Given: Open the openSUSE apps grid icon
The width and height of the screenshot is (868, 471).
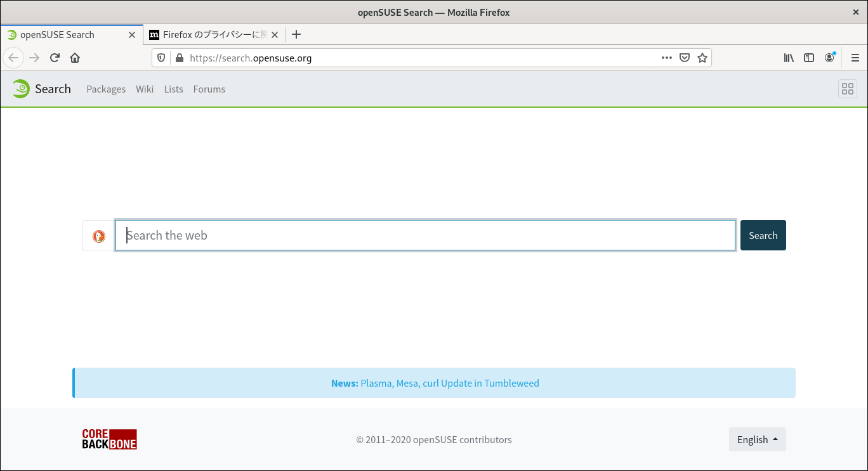Looking at the screenshot, I should (848, 89).
